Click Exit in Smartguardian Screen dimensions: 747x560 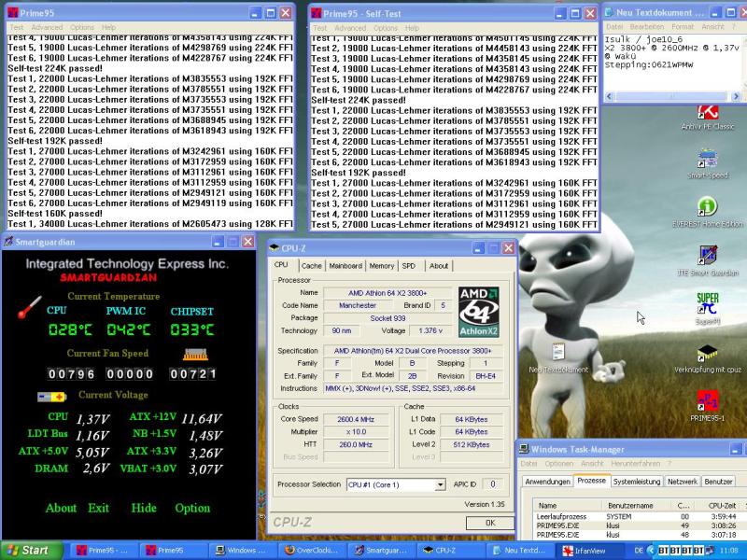point(98,508)
